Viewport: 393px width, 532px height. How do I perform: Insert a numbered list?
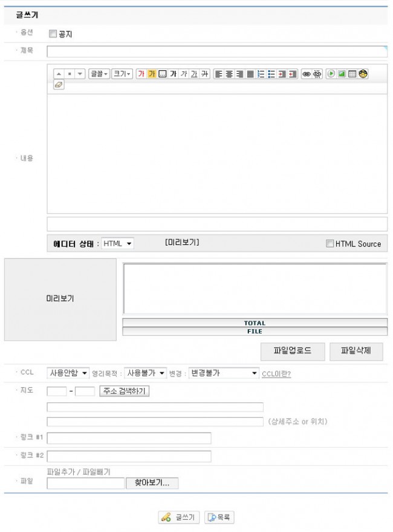pyautogui.click(x=261, y=74)
